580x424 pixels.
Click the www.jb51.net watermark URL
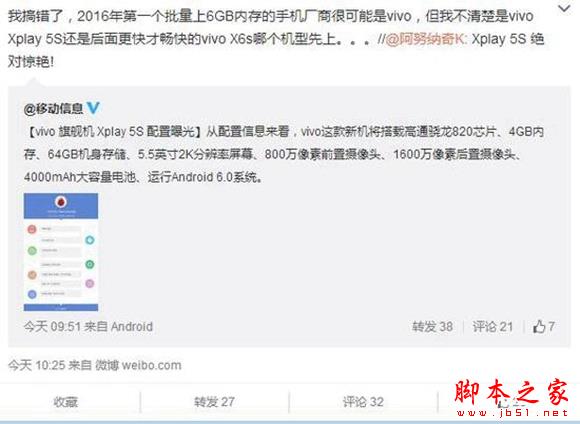[512, 413]
